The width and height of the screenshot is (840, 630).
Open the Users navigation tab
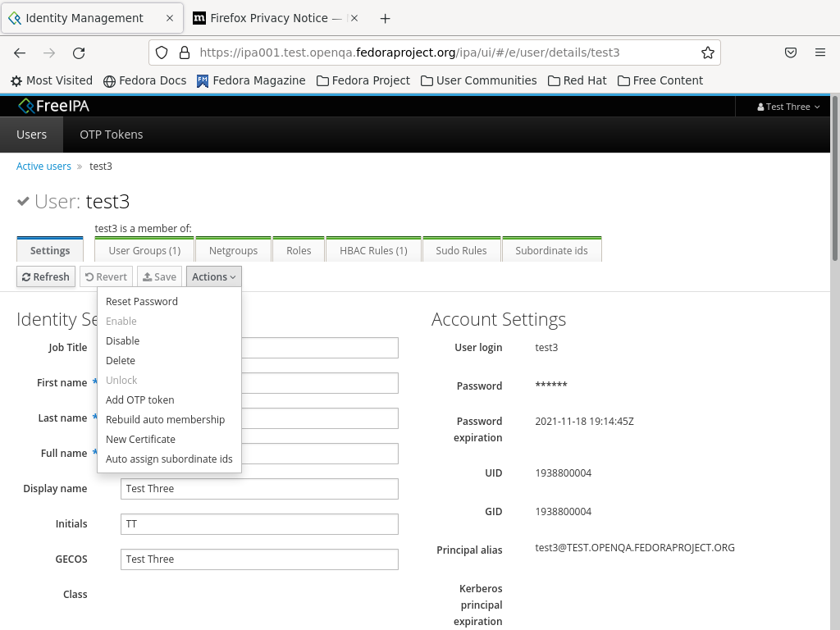point(32,135)
